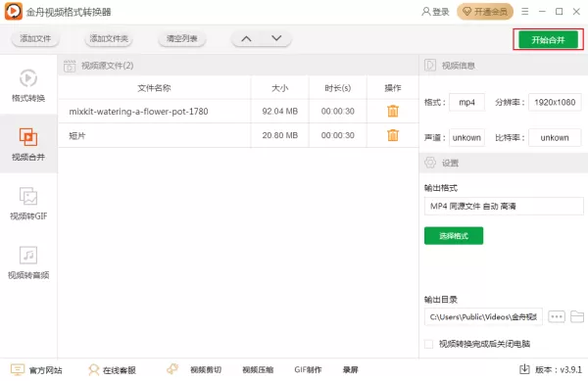Open the 登录 login link
This screenshot has width=588, height=381.
435,12
